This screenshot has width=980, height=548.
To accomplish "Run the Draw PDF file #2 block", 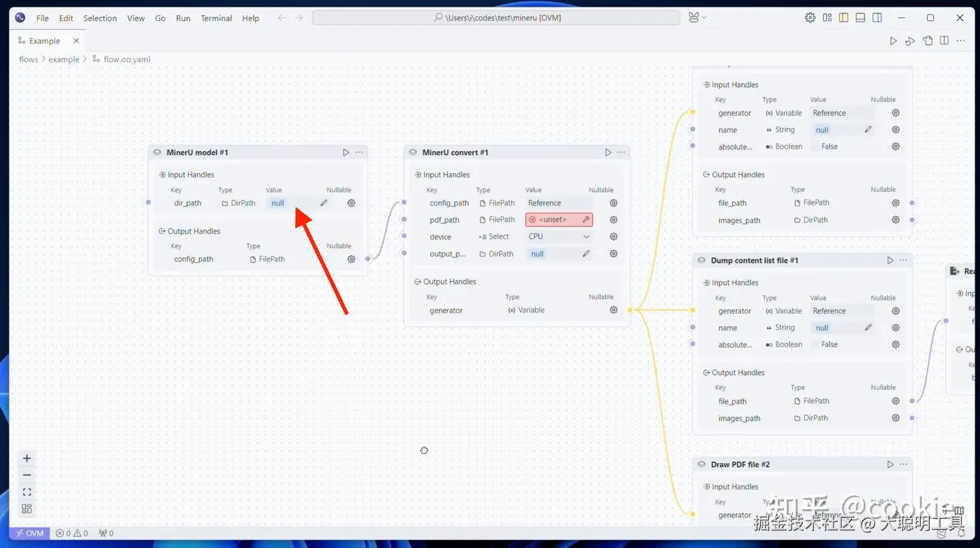I will (x=890, y=464).
